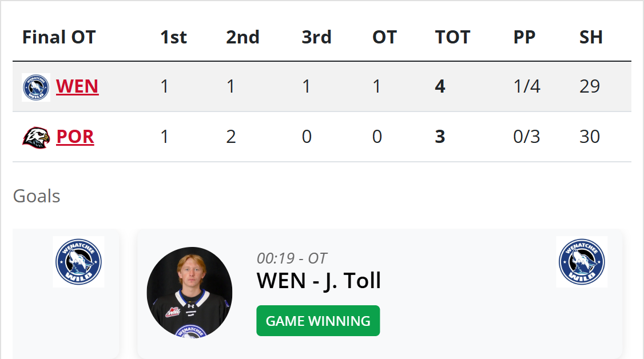This screenshot has height=359, width=644.
Task: Click the 00:19 - OT goal time
Action: [x=292, y=258]
